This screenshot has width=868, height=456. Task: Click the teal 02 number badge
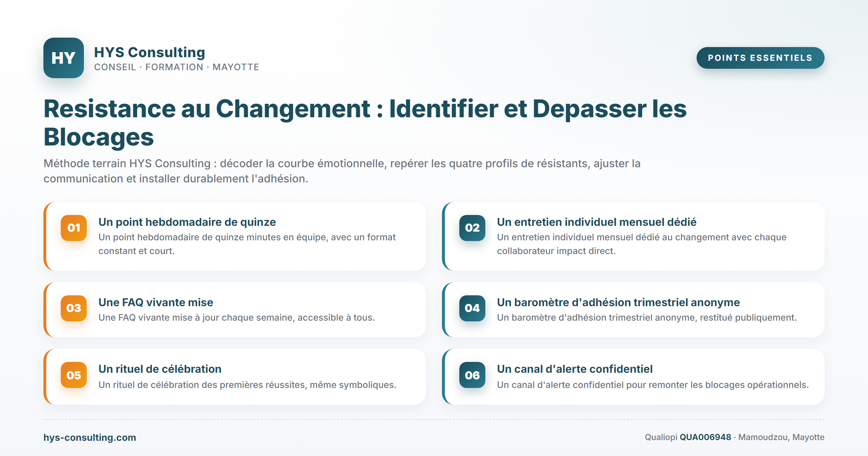[472, 228]
